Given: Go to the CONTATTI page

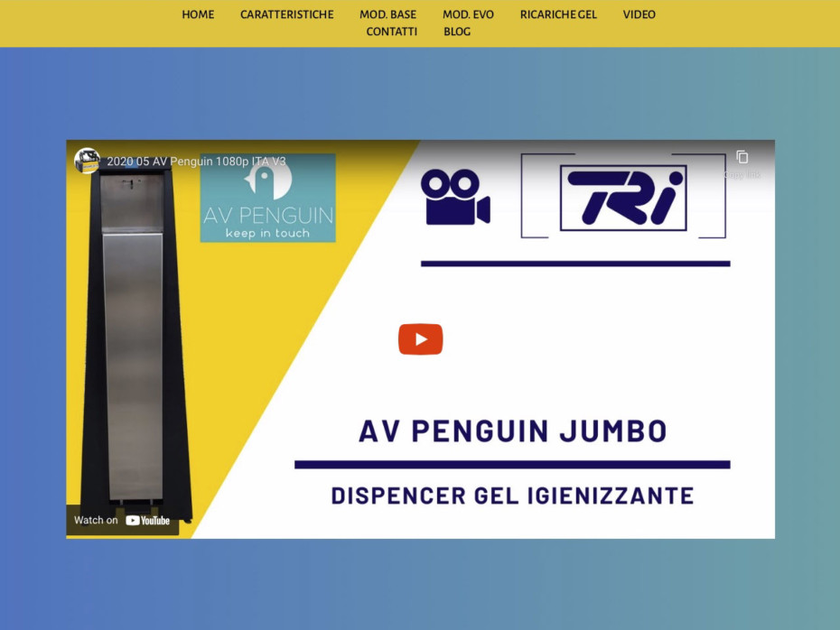Looking at the screenshot, I should 392,32.
